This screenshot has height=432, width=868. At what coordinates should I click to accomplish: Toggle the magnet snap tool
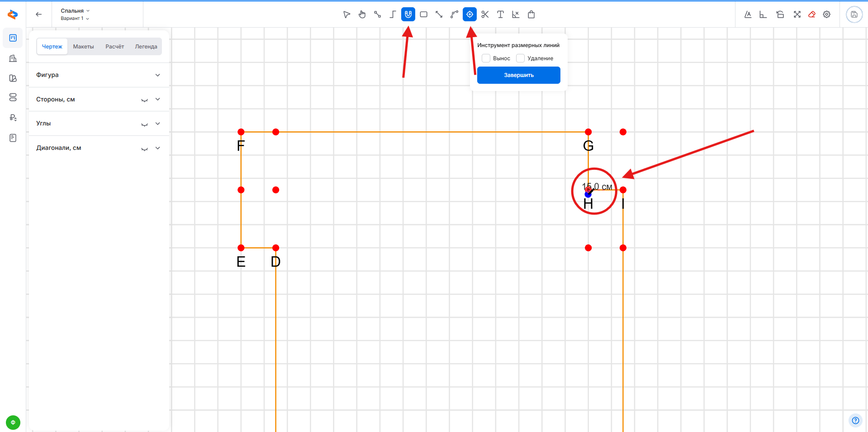[408, 14]
